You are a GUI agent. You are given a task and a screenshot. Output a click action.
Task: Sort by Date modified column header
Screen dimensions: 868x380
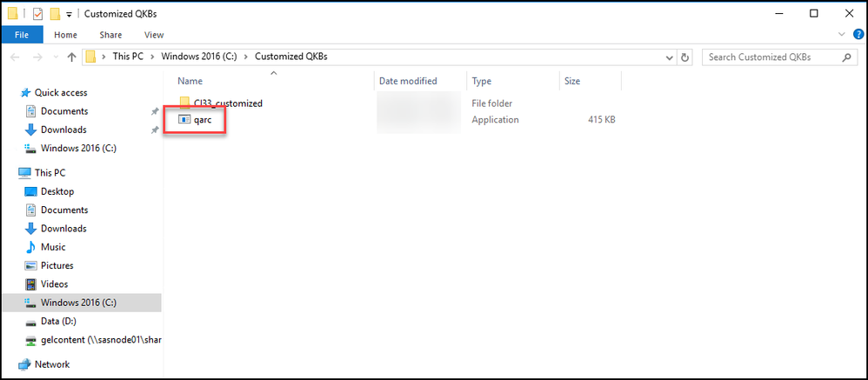pos(408,82)
